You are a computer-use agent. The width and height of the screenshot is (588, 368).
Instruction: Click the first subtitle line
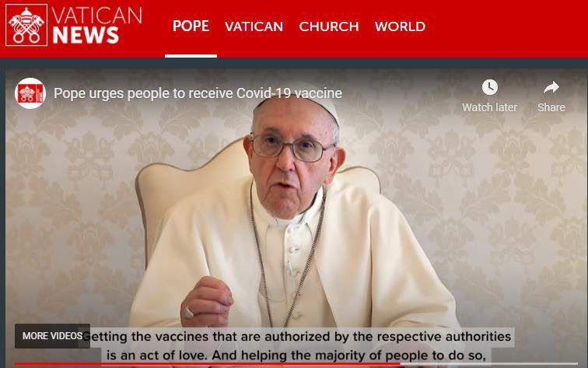click(x=296, y=336)
